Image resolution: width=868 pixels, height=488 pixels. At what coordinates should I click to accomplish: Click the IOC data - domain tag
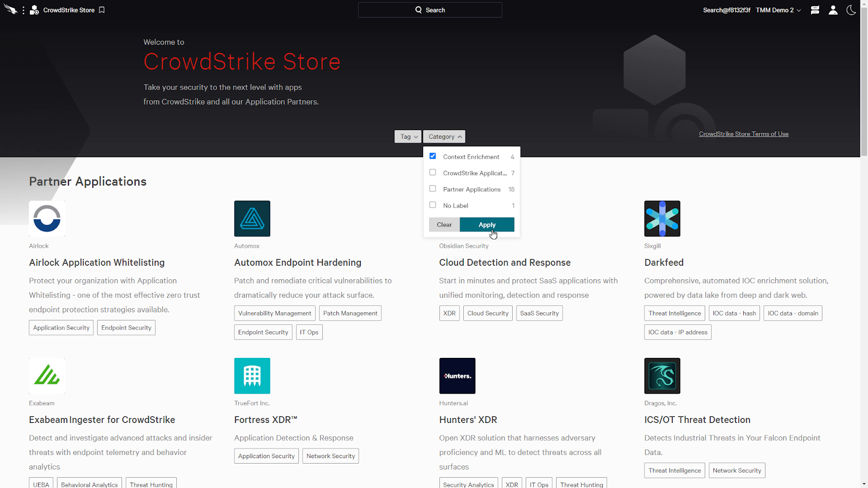793,313
